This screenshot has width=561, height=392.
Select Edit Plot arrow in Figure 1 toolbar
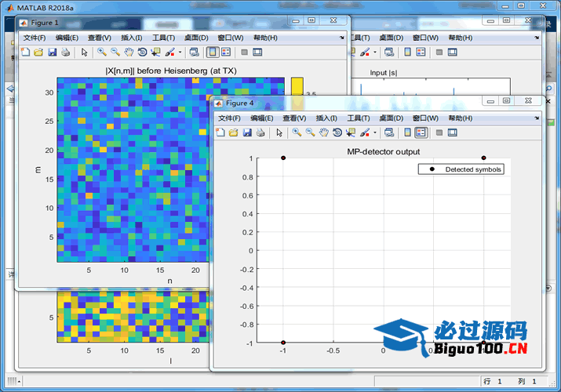[85, 53]
